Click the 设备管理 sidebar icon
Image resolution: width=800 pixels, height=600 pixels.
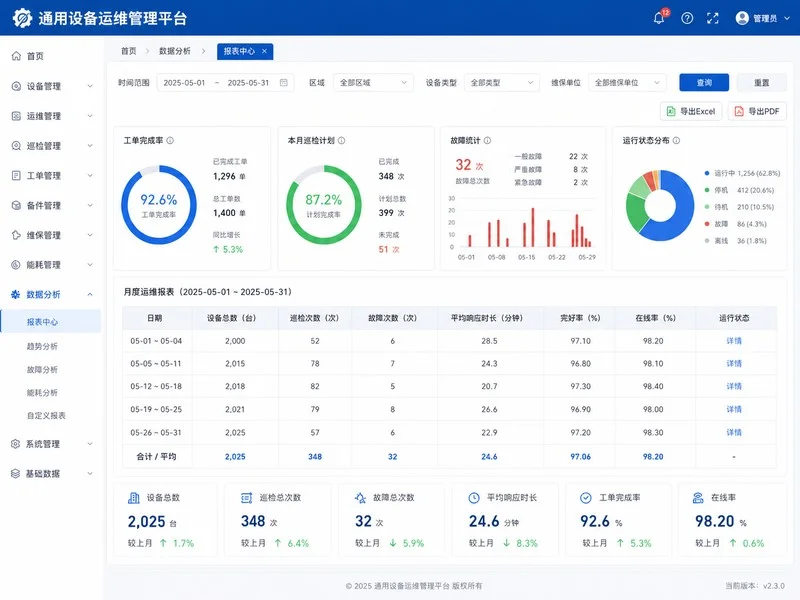tap(16, 86)
